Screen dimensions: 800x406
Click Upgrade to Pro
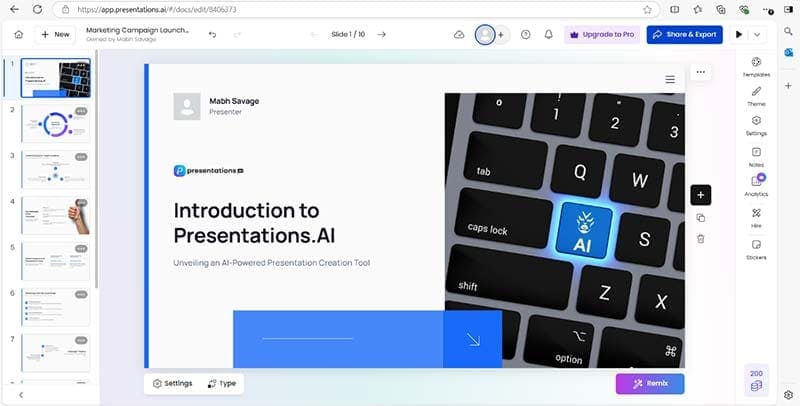click(602, 35)
